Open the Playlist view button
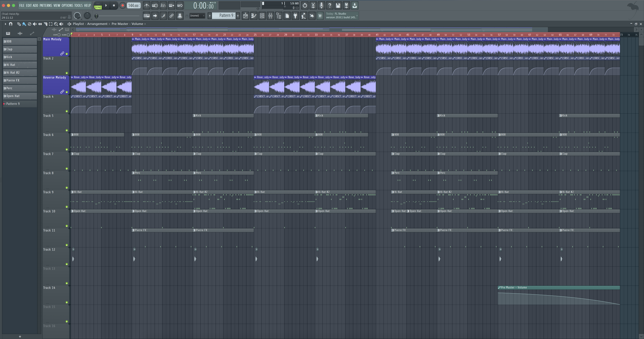644x339 pixels. point(245,16)
